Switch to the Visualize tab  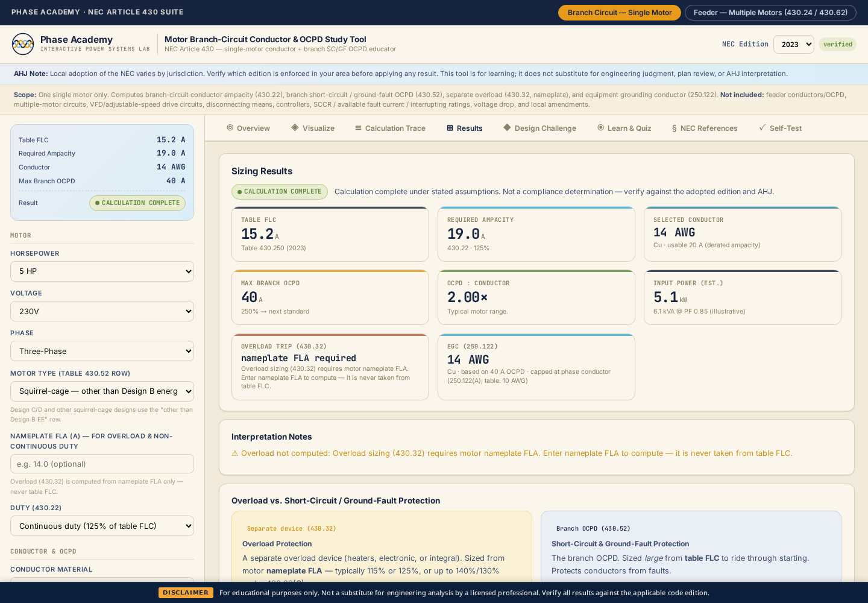[312, 128]
